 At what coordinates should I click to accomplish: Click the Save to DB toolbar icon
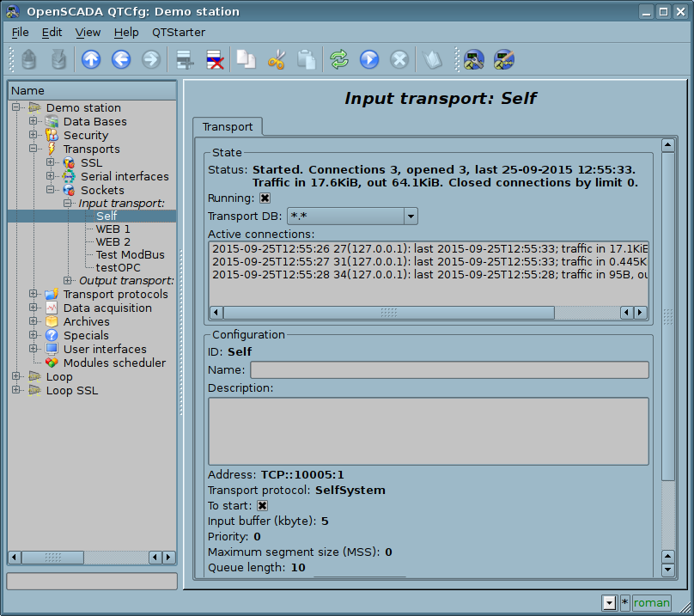58,59
